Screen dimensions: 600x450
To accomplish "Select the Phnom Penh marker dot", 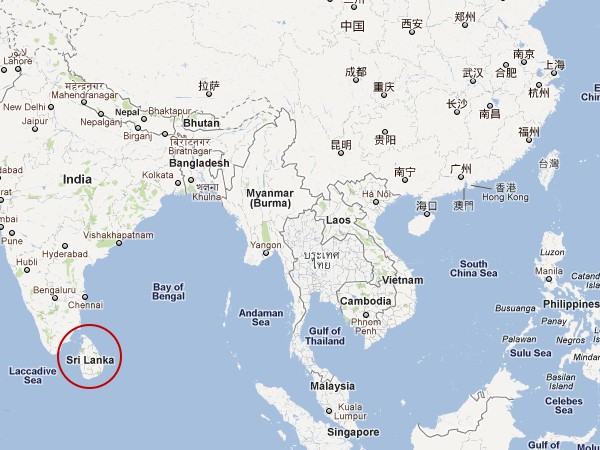I will point(366,315).
